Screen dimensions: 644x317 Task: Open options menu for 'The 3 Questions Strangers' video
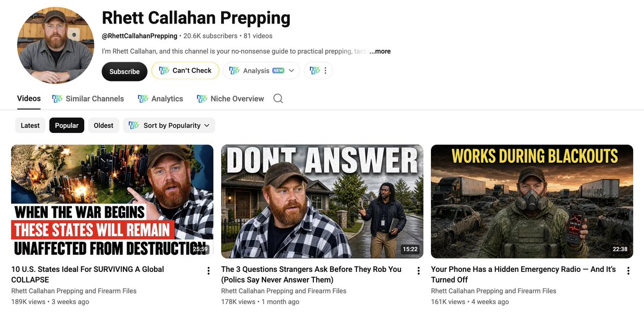tap(418, 271)
